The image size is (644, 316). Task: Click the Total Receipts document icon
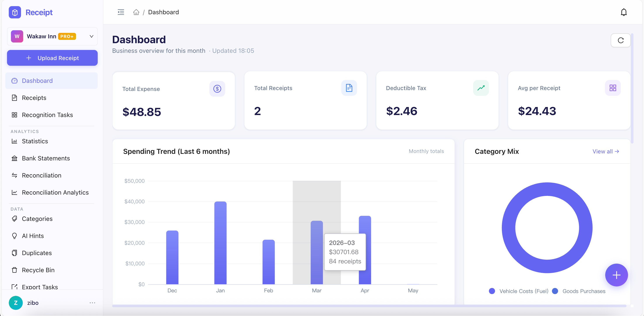349,88
